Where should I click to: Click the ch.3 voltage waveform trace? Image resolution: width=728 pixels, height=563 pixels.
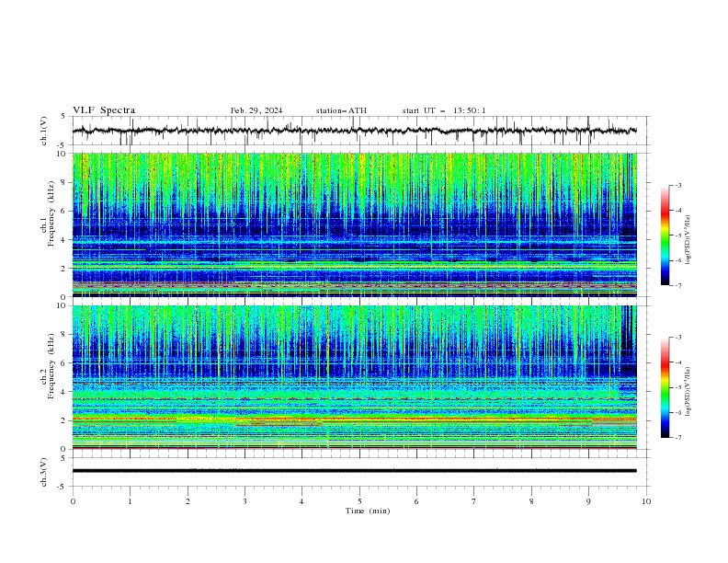pyautogui.click(x=354, y=471)
